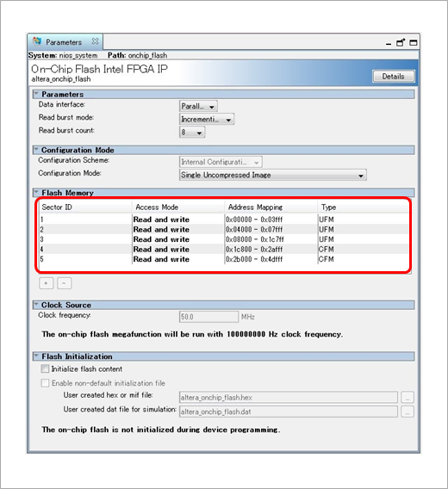Minimize the Parameters panel view
The height and width of the screenshot is (489, 448).
(x=389, y=44)
